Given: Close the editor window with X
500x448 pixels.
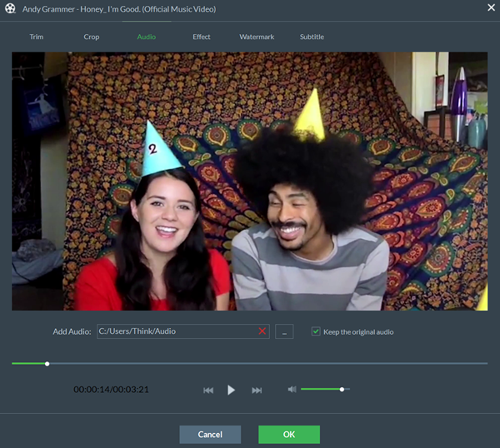Looking at the screenshot, I should click(491, 7).
